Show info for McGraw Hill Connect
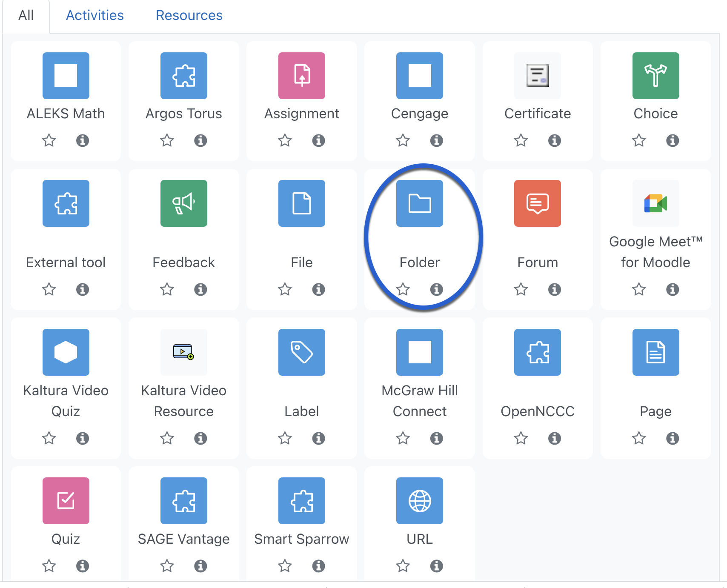Viewport: 727px width, 588px height. pos(436,438)
